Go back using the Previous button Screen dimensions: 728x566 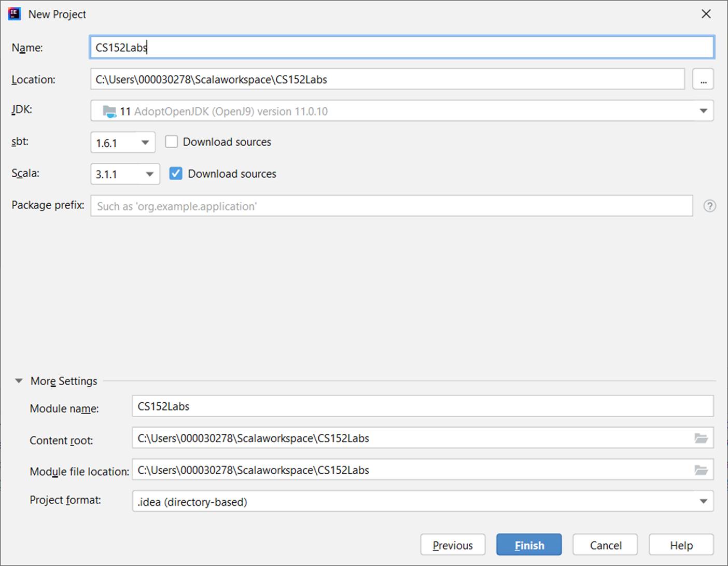click(x=452, y=545)
